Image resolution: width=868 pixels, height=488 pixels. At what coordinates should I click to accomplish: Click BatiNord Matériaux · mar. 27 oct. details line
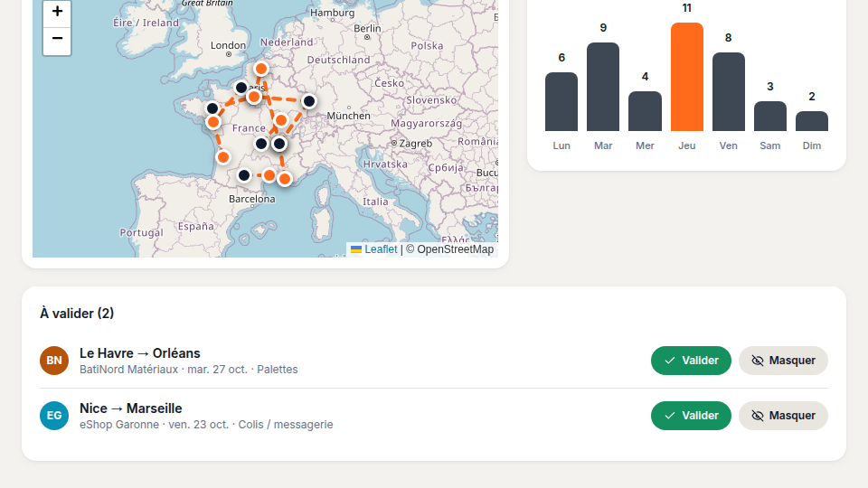(189, 369)
